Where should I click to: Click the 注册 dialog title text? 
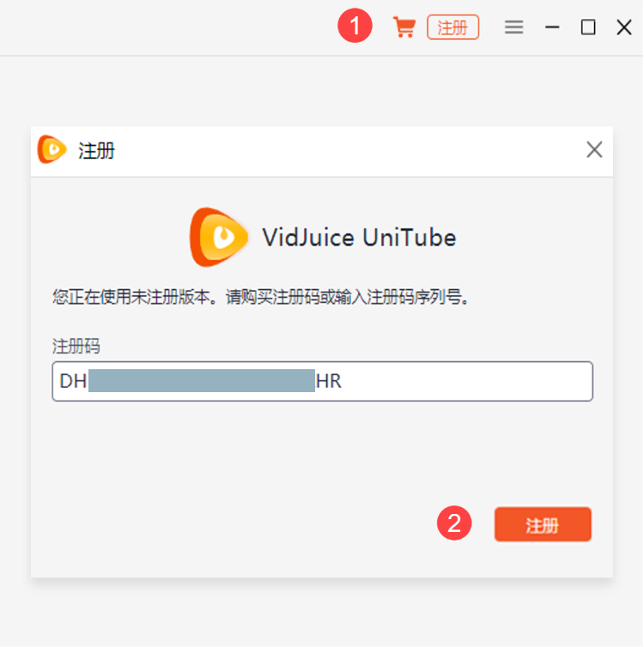click(x=96, y=150)
